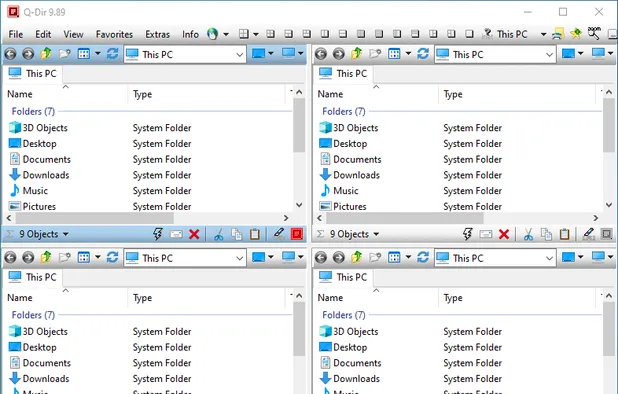The image size is (618, 394).
Task: Click the lightning bolt icon in the top-left status bar
Action: 158,234
